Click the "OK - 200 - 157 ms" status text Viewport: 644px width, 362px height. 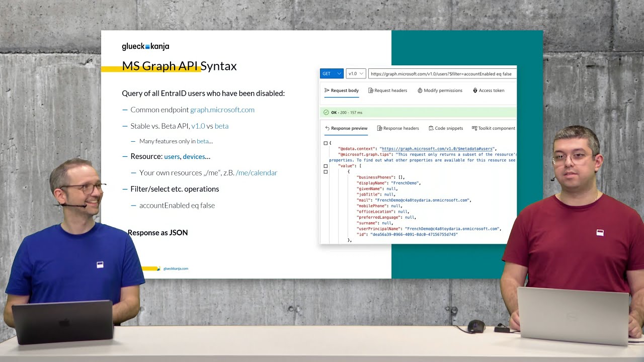coord(347,113)
